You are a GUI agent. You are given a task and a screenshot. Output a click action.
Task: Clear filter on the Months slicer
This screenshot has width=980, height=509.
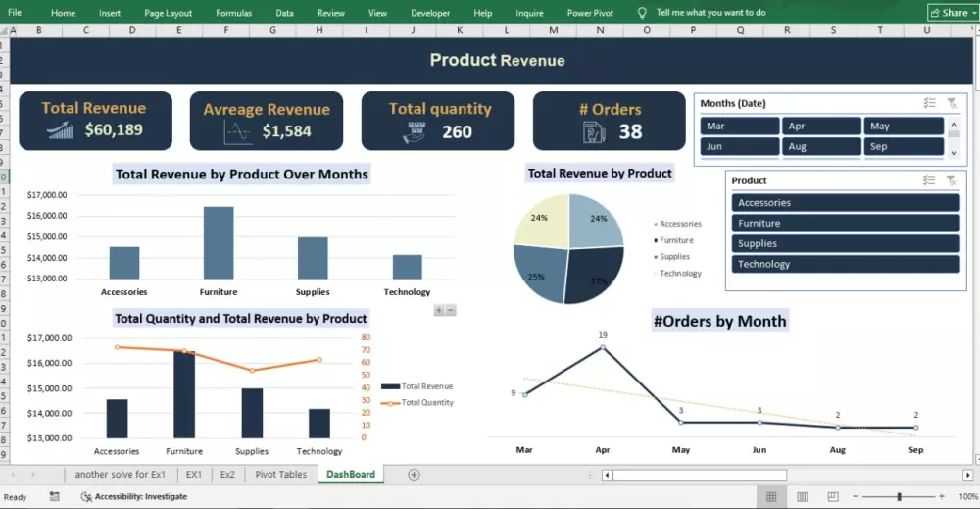point(952,103)
